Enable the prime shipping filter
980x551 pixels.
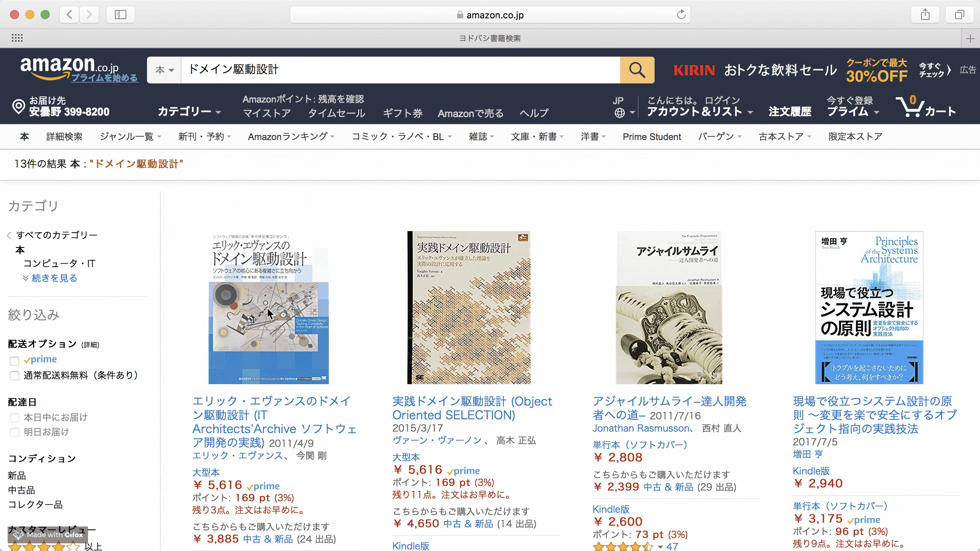pyautogui.click(x=15, y=361)
